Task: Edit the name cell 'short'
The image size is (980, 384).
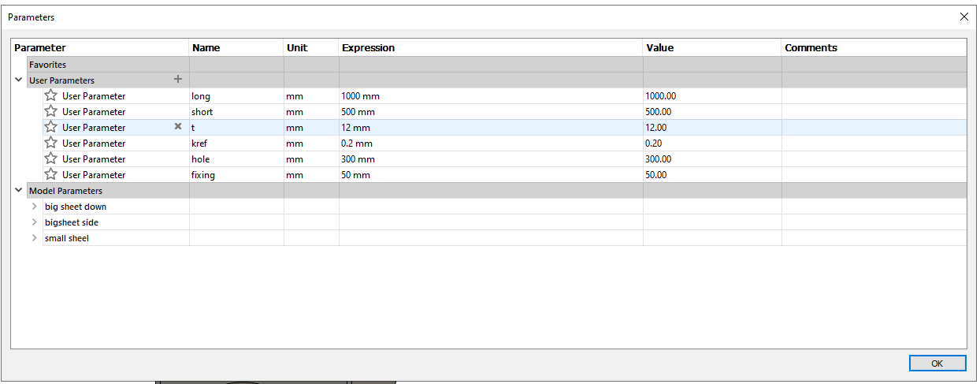Action: [x=236, y=111]
